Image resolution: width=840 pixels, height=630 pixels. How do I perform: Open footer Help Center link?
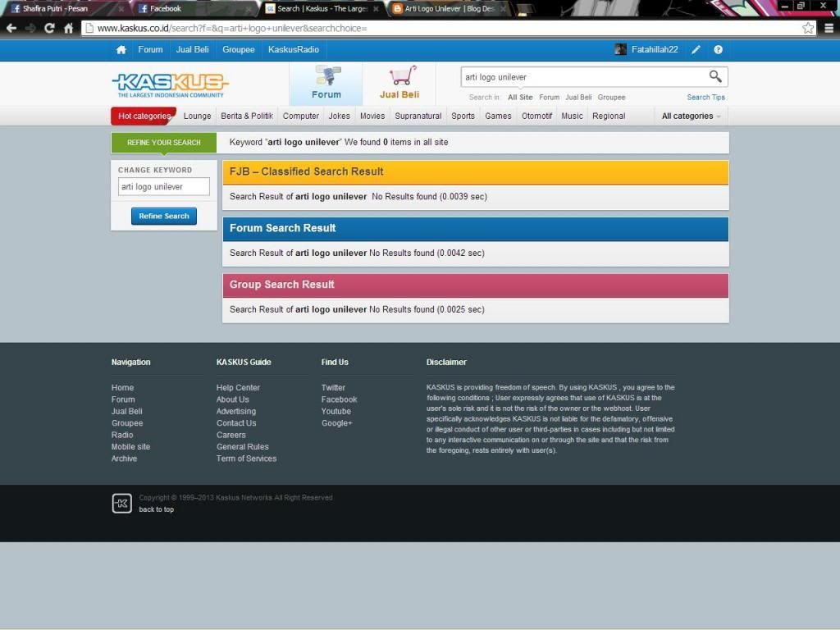(x=238, y=388)
